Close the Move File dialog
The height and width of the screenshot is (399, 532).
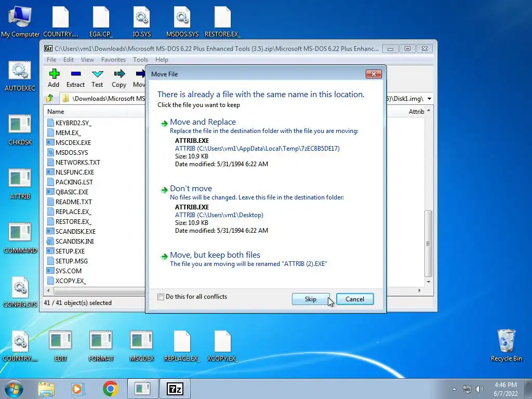(374, 74)
